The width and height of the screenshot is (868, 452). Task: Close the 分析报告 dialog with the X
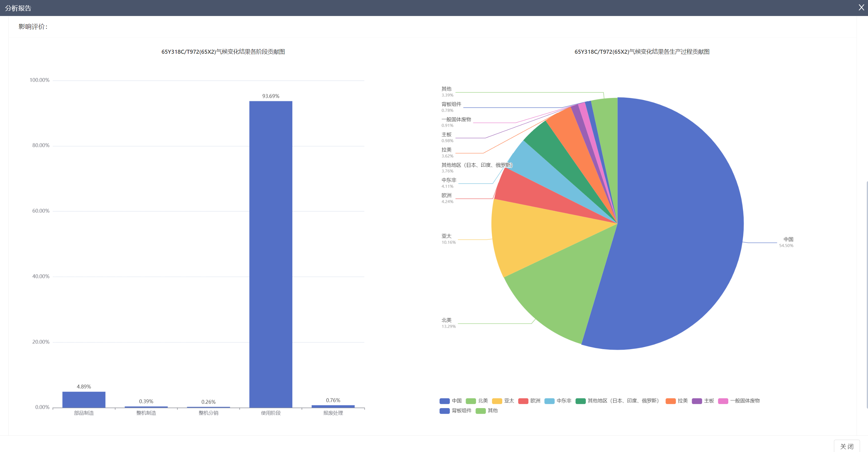tap(861, 7)
